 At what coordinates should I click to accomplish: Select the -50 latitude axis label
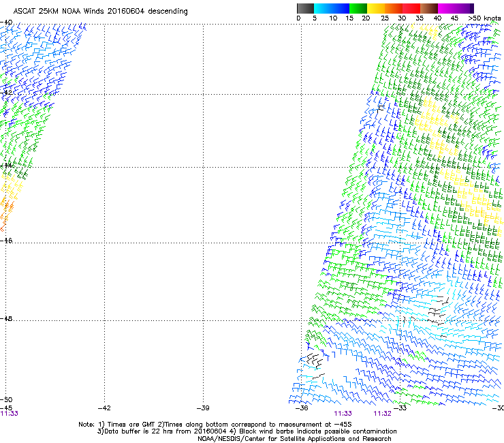point(6,400)
